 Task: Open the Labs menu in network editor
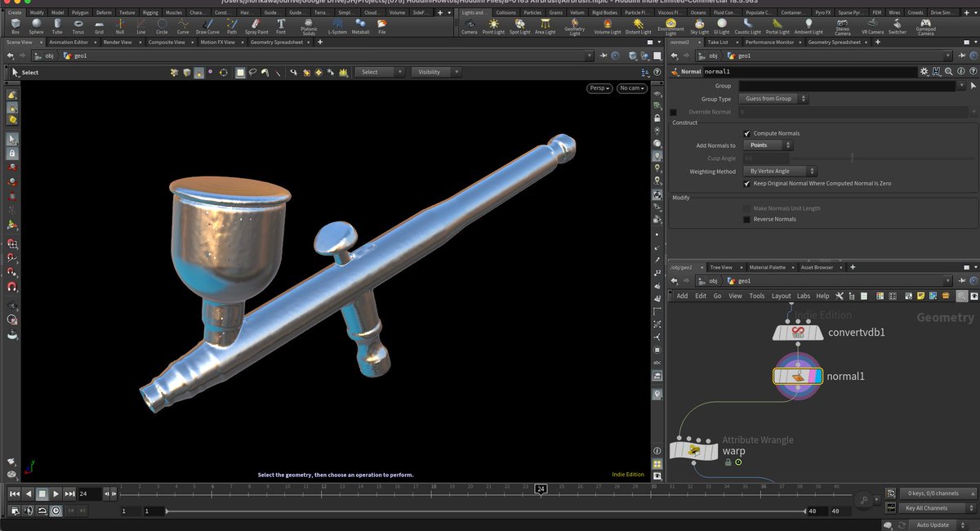pyautogui.click(x=804, y=296)
